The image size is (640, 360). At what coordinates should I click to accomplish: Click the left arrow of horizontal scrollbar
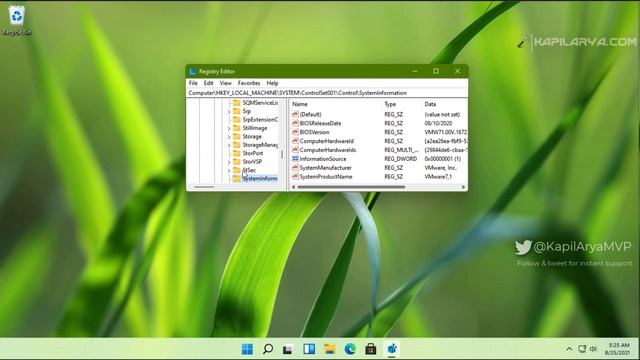tap(293, 187)
